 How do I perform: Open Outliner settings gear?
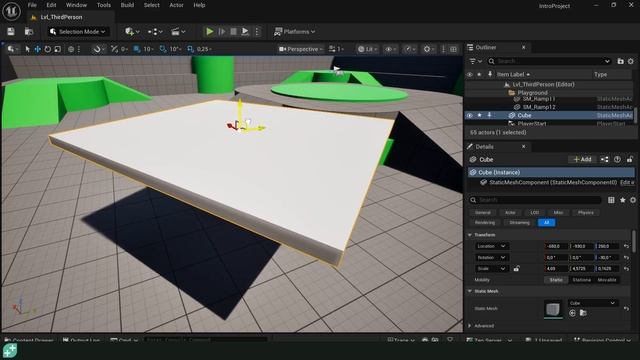click(x=631, y=61)
